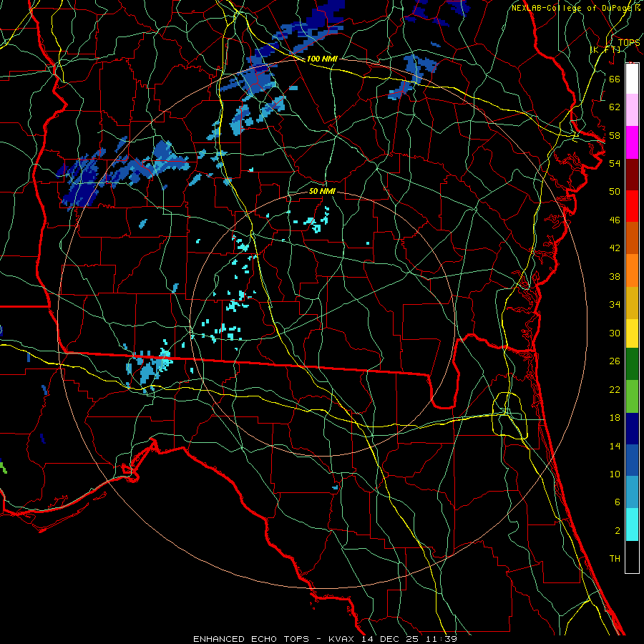Click the legend value '38'
The image size is (644, 644).
(615, 276)
